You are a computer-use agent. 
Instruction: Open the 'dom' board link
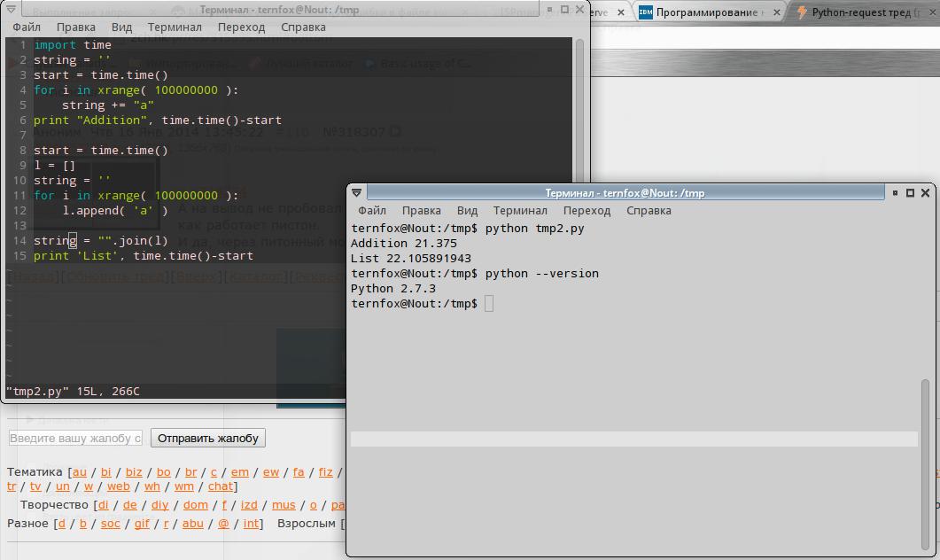[x=196, y=505]
